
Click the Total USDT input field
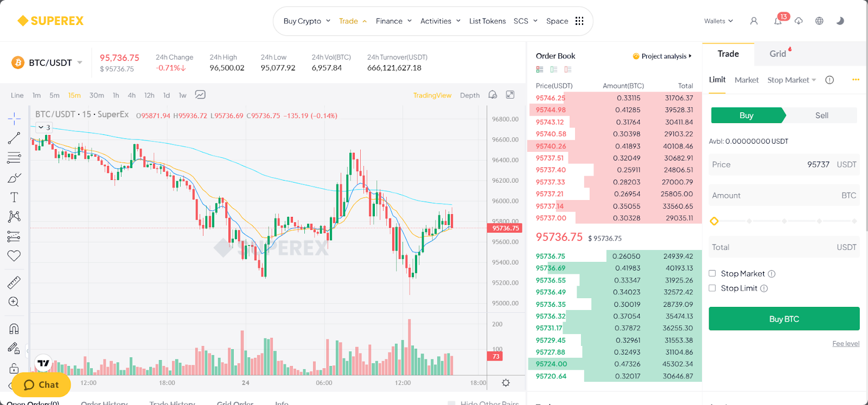pyautogui.click(x=784, y=247)
